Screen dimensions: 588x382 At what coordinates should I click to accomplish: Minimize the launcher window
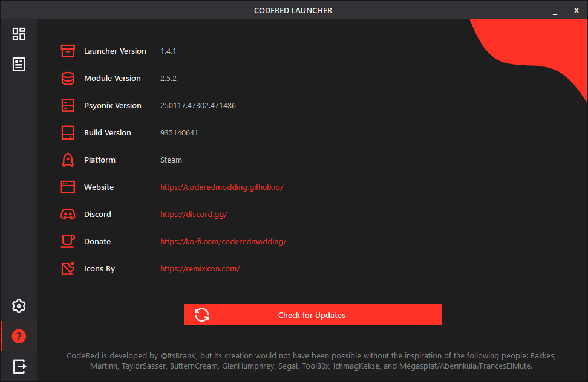click(x=555, y=11)
